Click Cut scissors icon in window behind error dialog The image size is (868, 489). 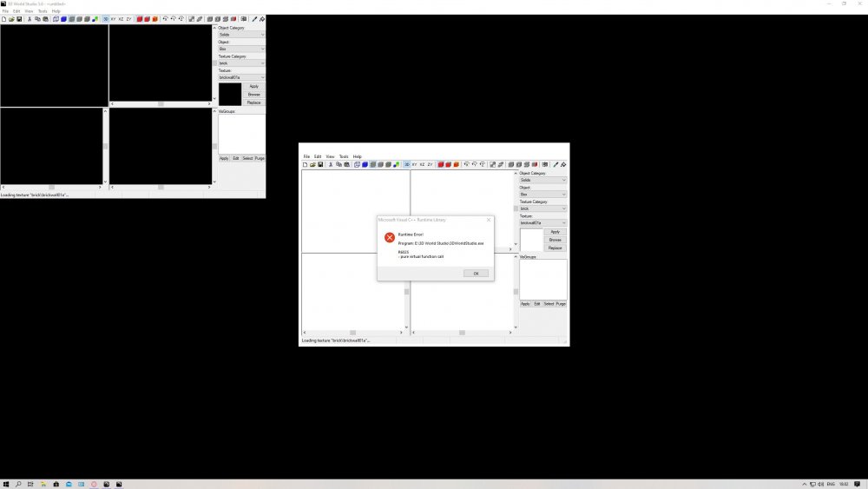[331, 164]
